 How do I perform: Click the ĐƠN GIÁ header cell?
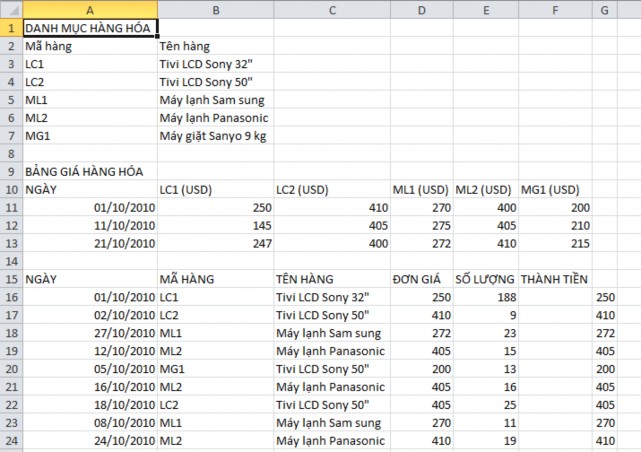420,279
